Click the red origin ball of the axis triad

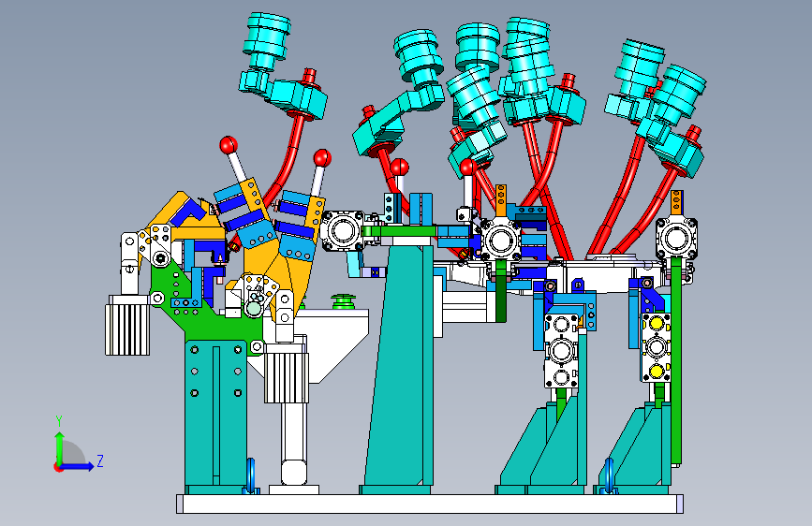coord(58,467)
